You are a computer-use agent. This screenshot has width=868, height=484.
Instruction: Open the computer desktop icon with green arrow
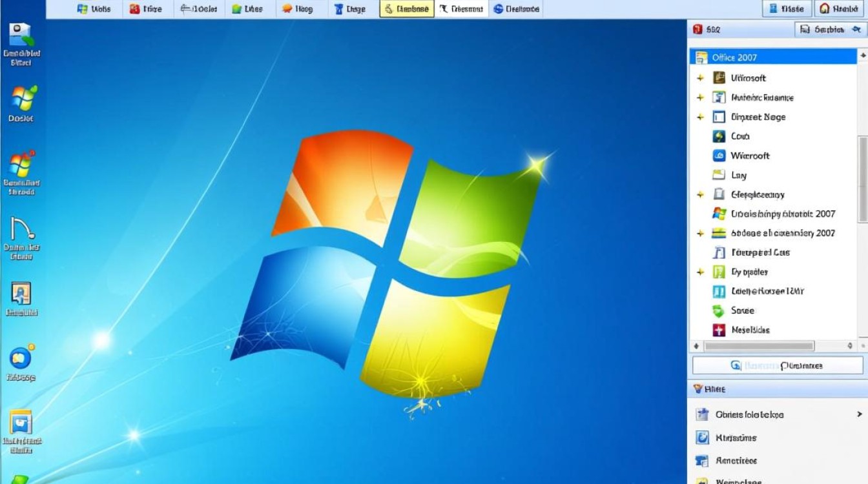(22, 44)
